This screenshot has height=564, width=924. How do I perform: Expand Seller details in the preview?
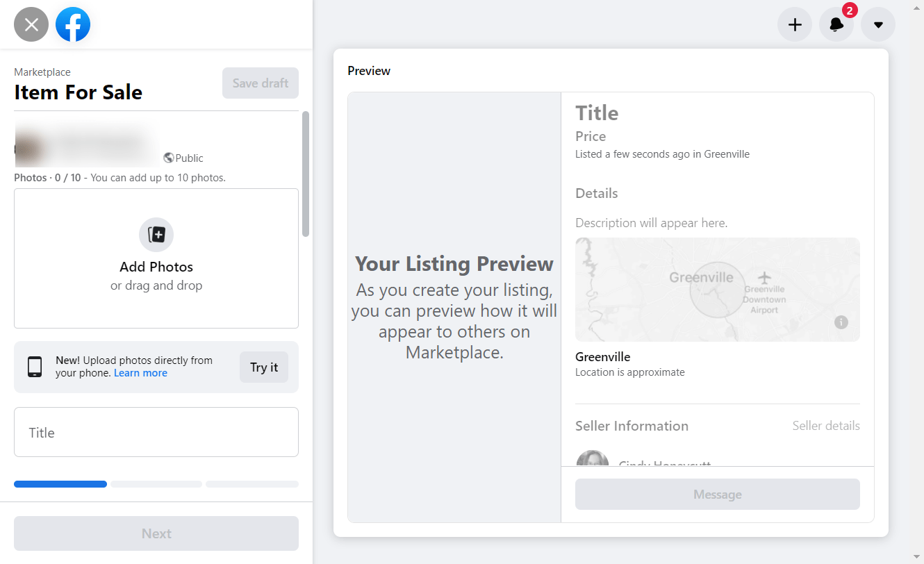tap(825, 425)
